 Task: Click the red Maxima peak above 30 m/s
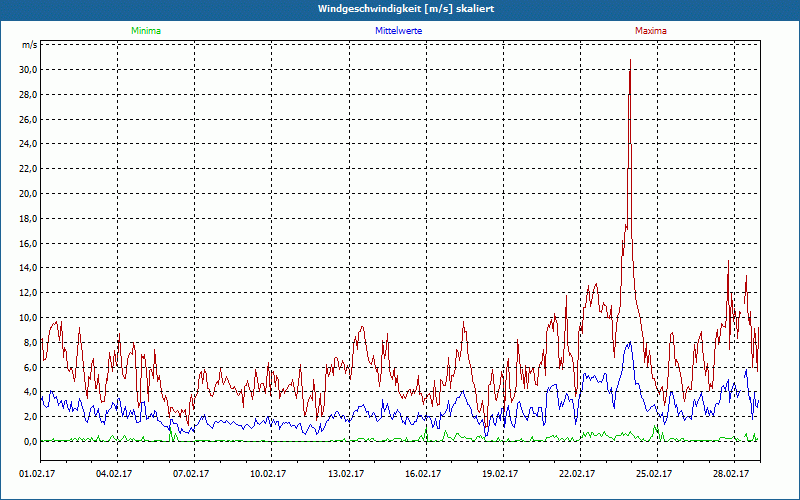[x=631, y=60]
